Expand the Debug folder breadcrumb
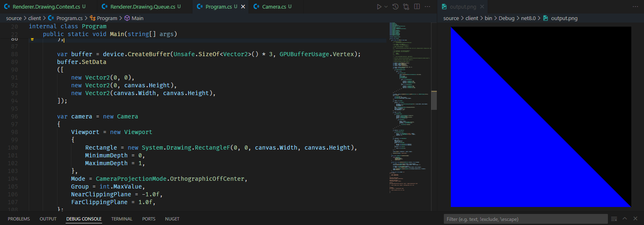The width and height of the screenshot is (644, 225). [506, 18]
